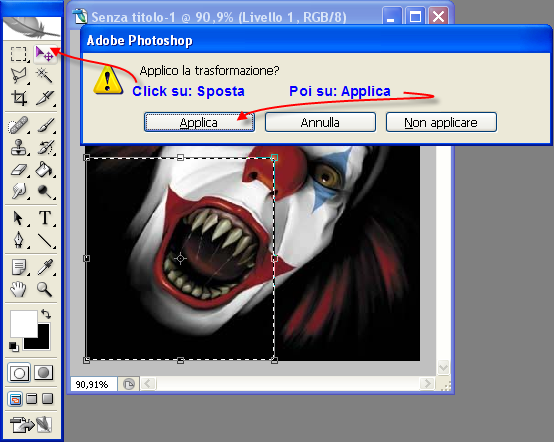554x442 pixels.
Task: Select the Clone Stamp tool
Action: (x=18, y=147)
